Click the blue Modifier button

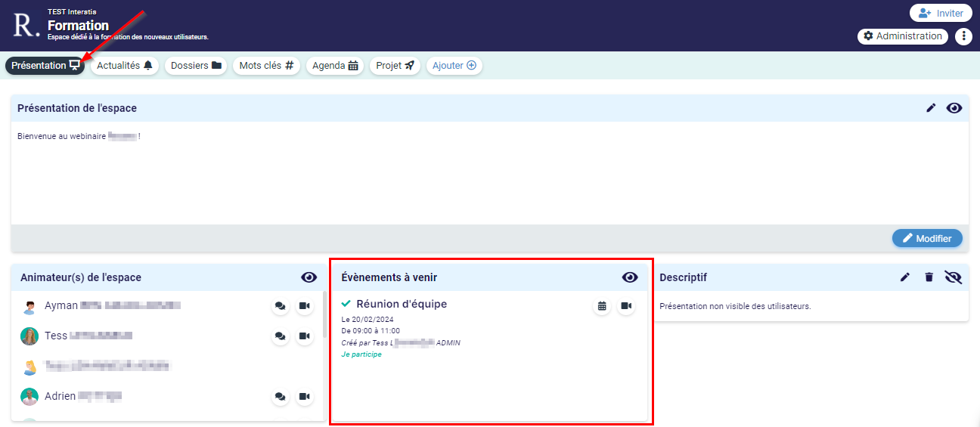(x=927, y=238)
